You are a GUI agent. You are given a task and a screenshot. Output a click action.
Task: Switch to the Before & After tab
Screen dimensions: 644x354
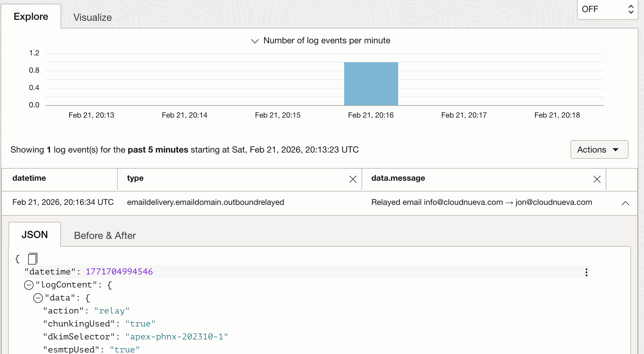[104, 235]
